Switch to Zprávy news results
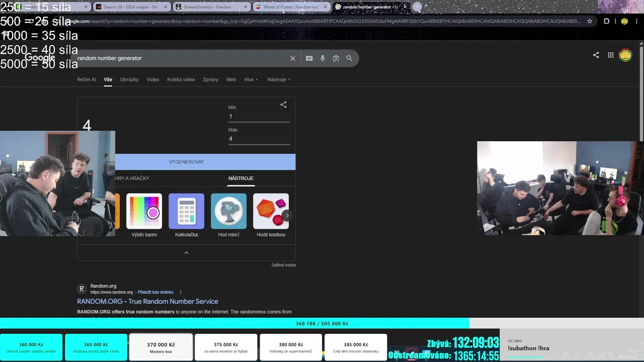This screenshot has width=644, height=362. [210, 79]
